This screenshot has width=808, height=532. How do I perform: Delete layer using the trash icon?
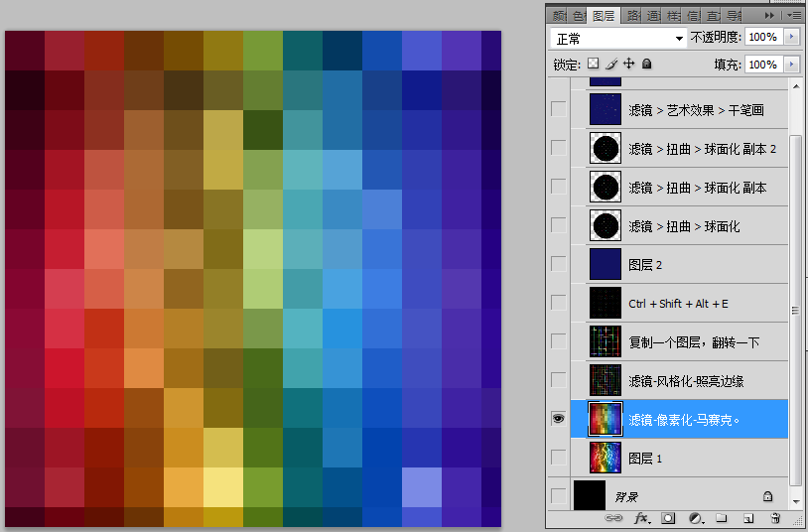point(775,518)
